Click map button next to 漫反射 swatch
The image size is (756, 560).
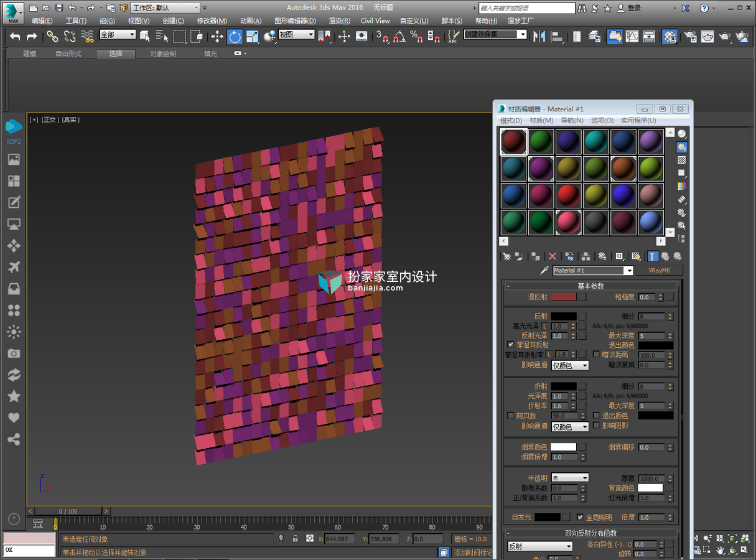pyautogui.click(x=582, y=297)
